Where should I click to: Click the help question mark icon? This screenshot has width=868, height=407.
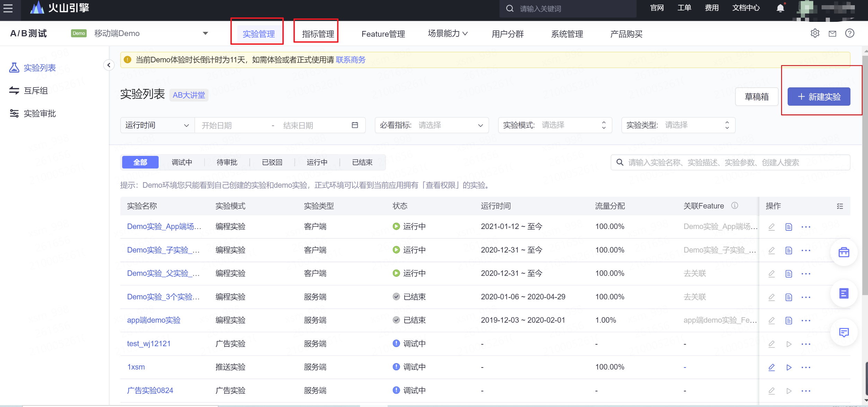point(850,33)
